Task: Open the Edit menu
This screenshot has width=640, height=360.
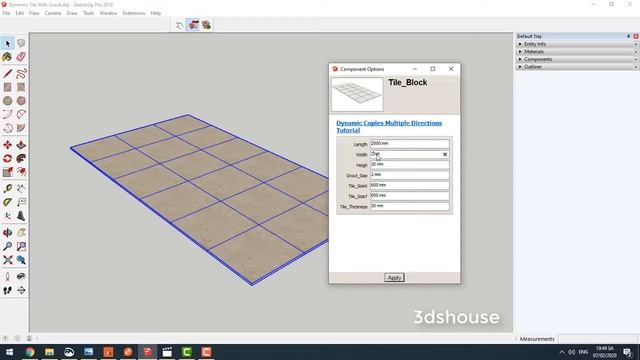Action: click(19, 13)
